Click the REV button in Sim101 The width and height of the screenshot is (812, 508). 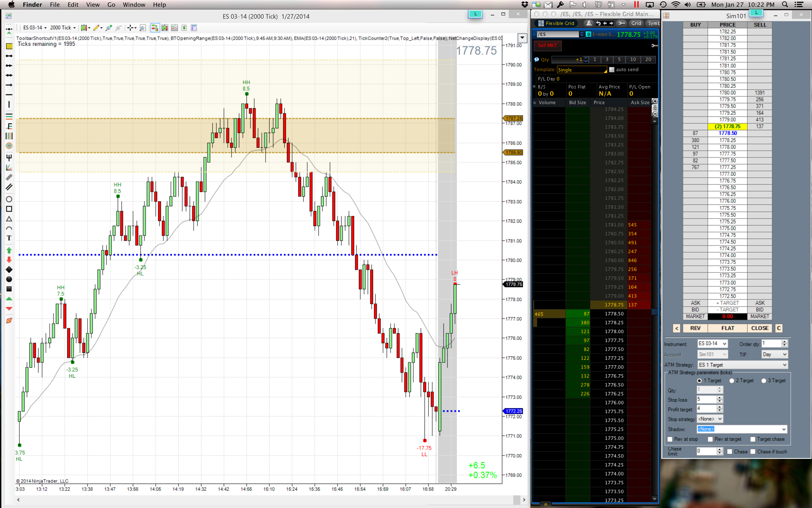coord(695,328)
